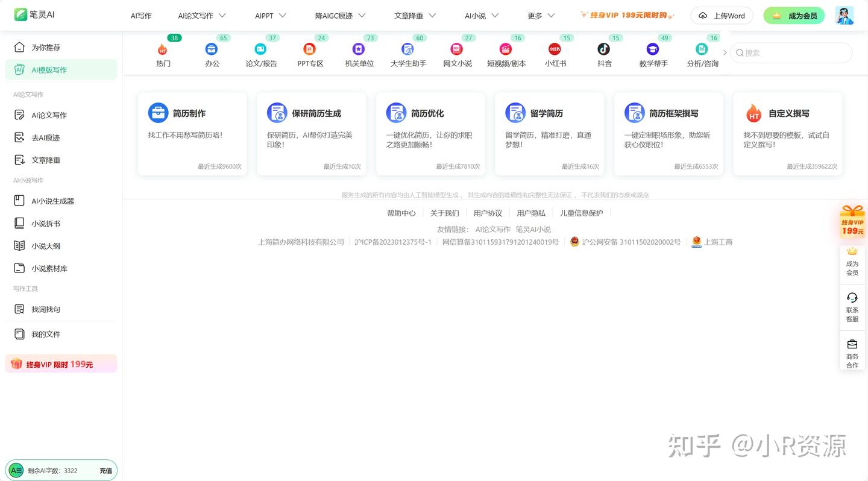This screenshot has width=868, height=481.
Task: Select the 办公 category icon
Action: tap(212, 49)
